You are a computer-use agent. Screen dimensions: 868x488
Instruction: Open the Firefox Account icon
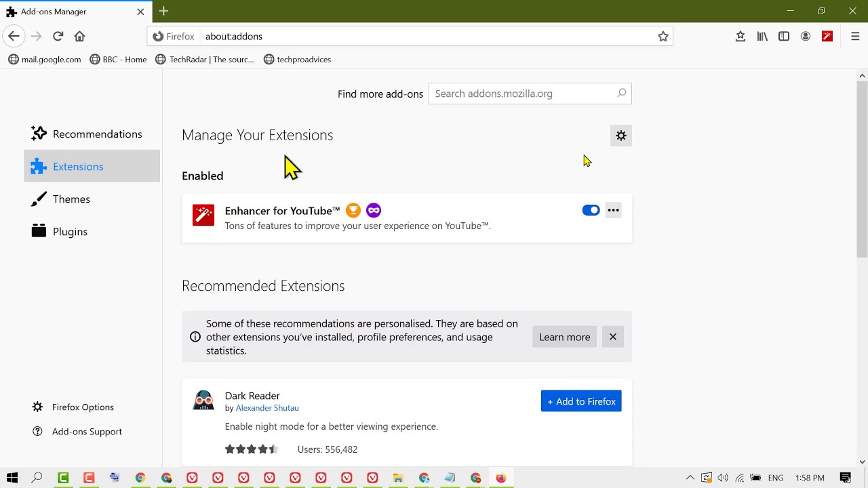click(x=806, y=37)
